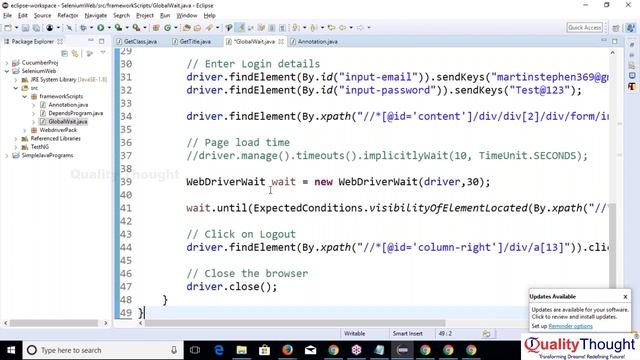
Task: Open the Run button dropdown arrow
Action: [109, 28]
